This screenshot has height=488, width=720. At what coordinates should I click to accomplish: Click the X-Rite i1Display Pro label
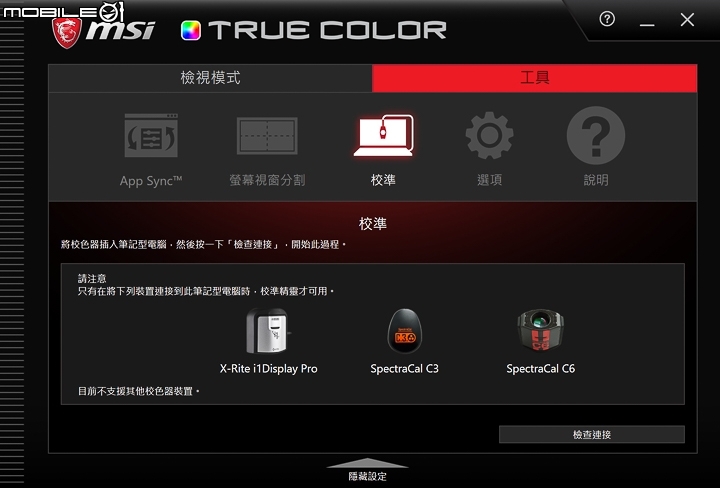269,369
